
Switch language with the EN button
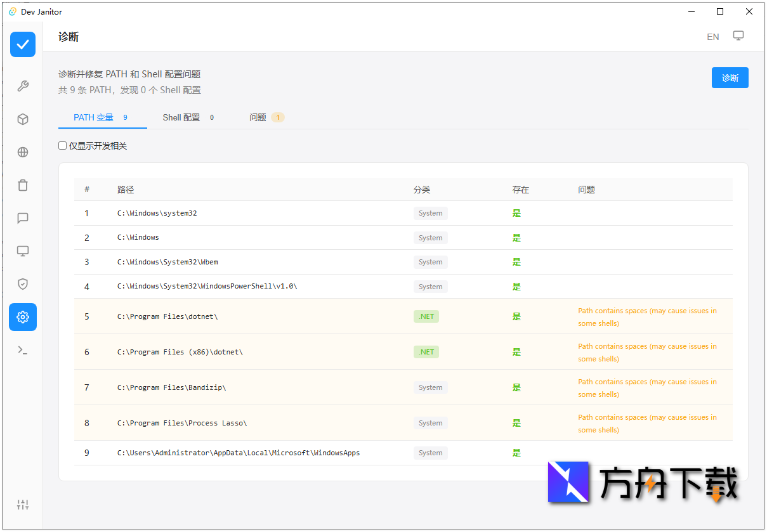[x=713, y=37]
